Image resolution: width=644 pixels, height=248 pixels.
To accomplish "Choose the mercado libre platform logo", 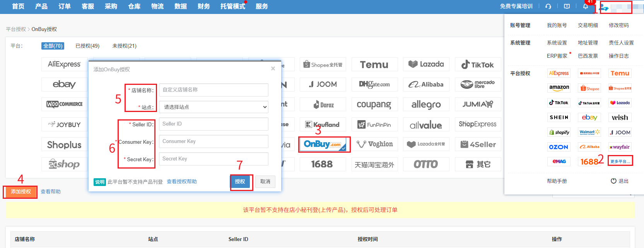I will click(478, 84).
